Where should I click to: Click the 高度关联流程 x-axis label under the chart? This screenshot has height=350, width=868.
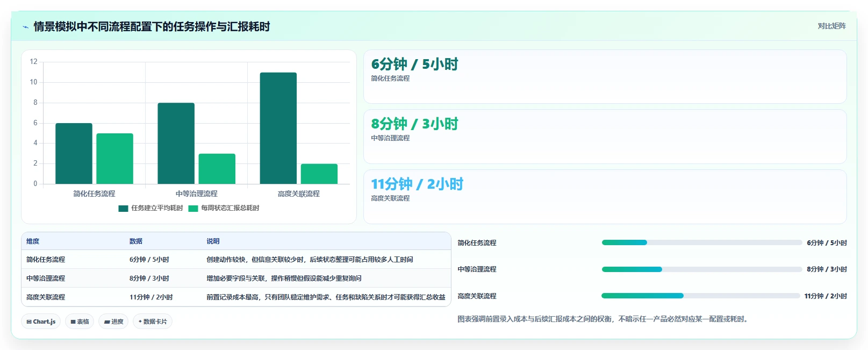point(298,194)
